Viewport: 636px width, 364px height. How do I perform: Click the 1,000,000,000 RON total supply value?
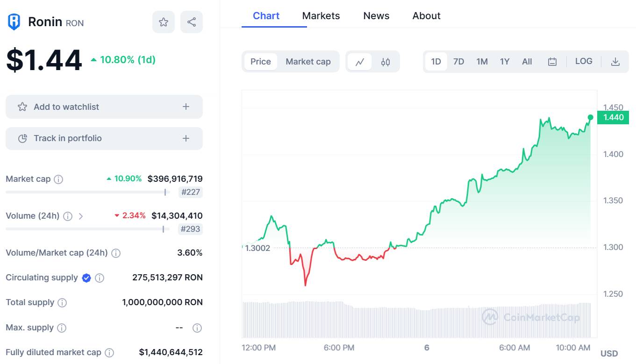coord(162,302)
